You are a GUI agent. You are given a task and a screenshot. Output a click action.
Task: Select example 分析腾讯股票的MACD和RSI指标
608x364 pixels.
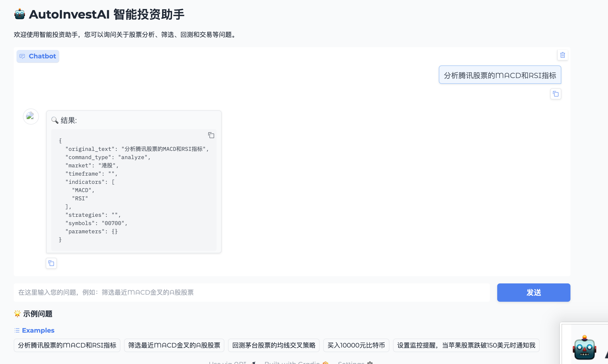click(67, 345)
